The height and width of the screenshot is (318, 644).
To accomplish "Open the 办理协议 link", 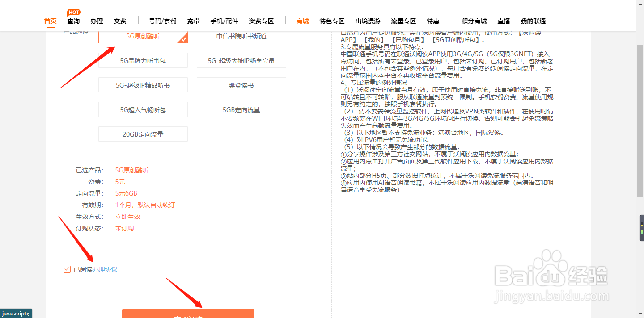I will [105, 269].
